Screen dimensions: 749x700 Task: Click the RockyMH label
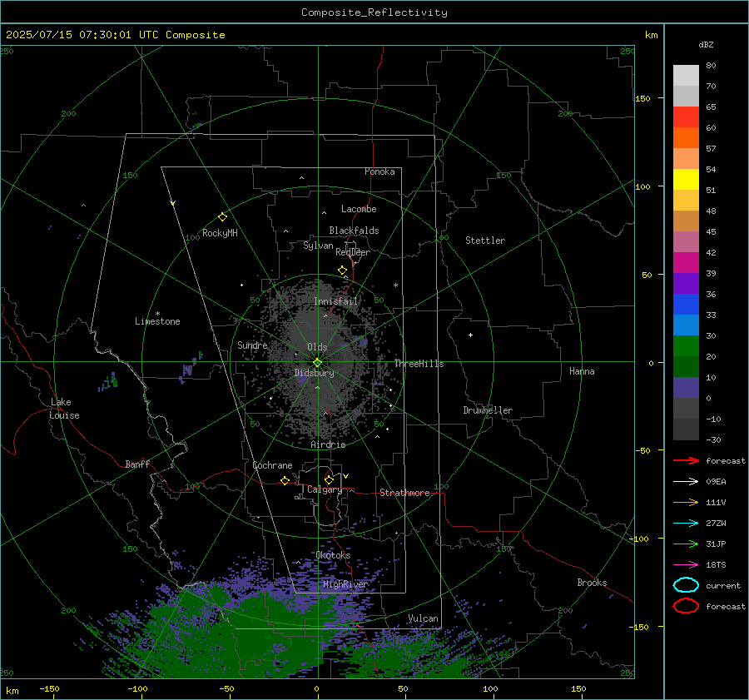point(220,233)
